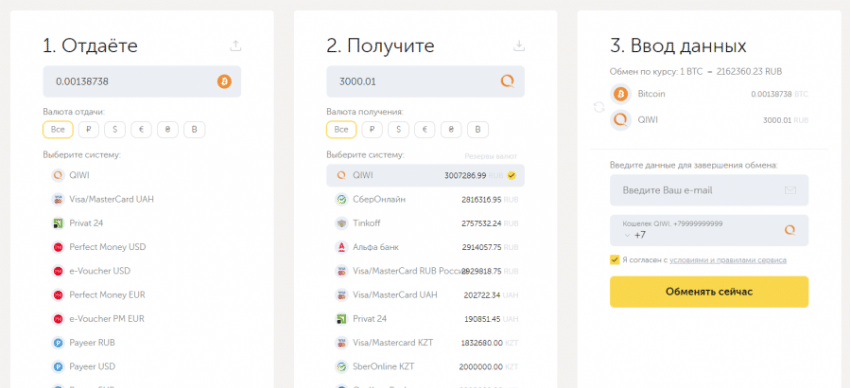This screenshot has height=388, width=851.
Task: Click the Visa/Mastercard KZT icon
Action: coord(341,342)
